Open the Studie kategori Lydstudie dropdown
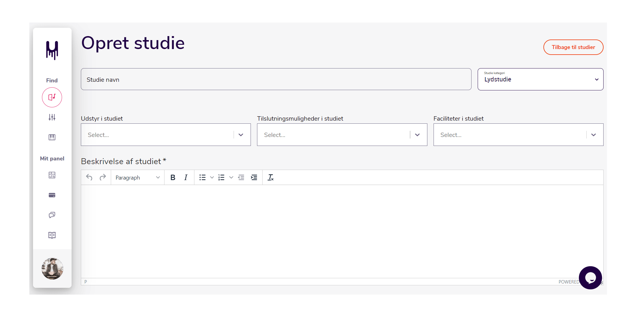Viewport: 644px width, 331px height. pyautogui.click(x=540, y=79)
